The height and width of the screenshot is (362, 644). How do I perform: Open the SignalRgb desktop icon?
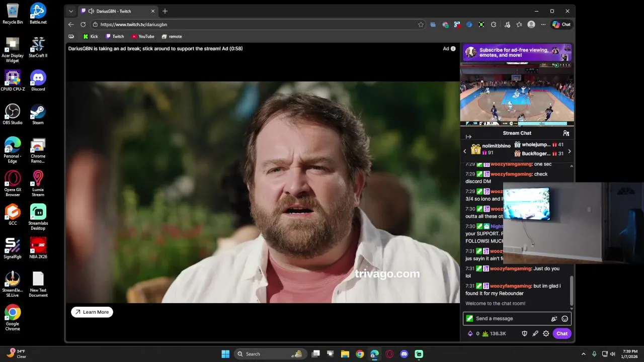pos(13,248)
